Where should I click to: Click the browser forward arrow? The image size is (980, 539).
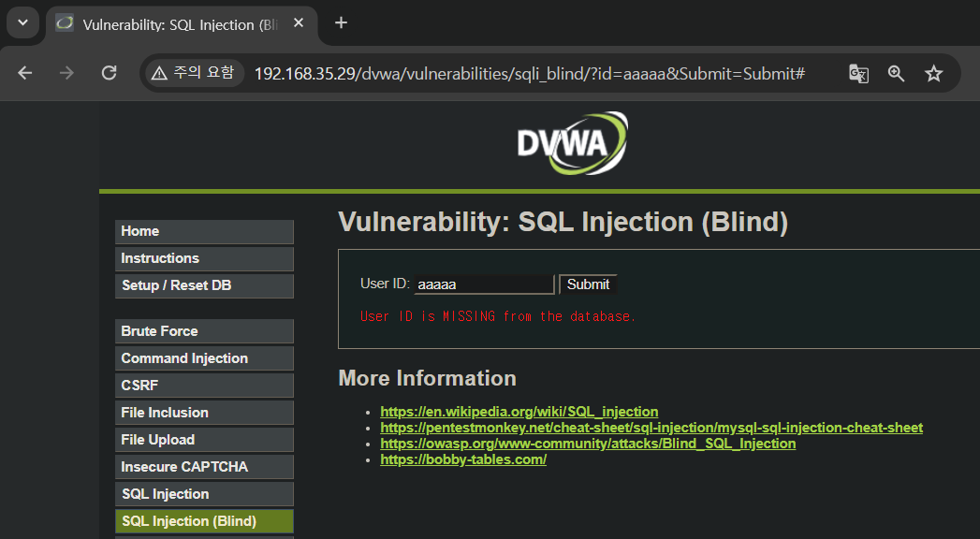pos(66,73)
